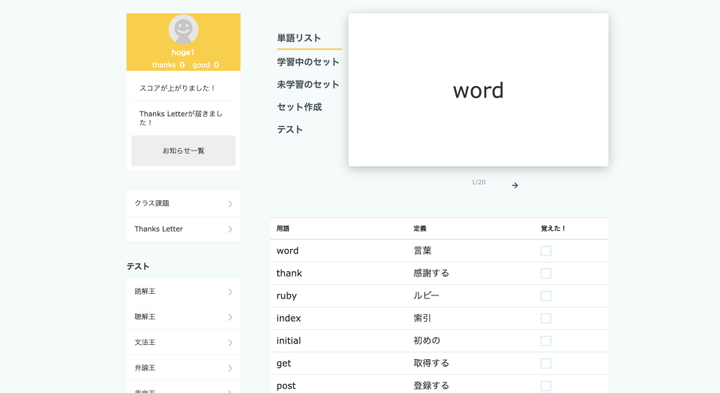Open 読解王 test chevron

pos(230,292)
